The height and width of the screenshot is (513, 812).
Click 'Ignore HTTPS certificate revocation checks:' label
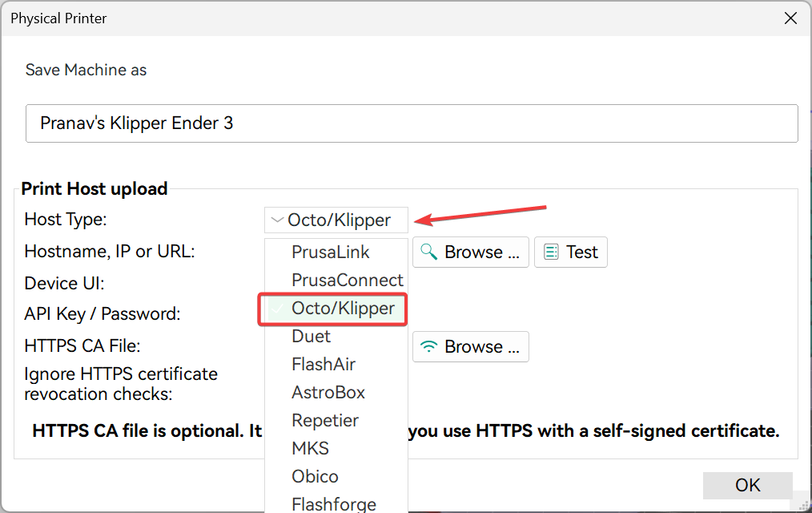click(x=121, y=384)
